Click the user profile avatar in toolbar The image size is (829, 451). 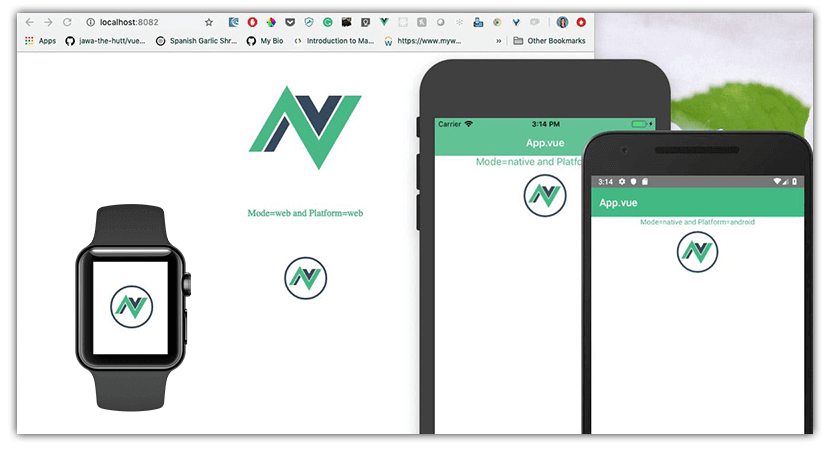(563, 21)
